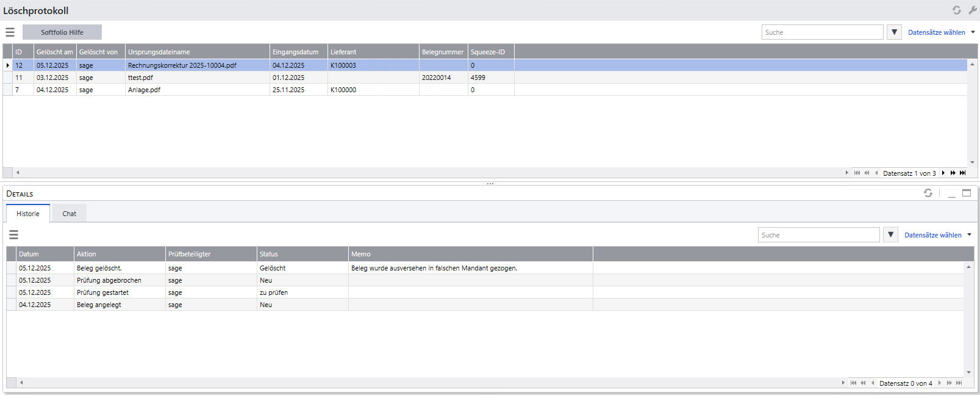This screenshot has width=980, height=395.
Task: Click the Softfolio Hilfe button
Action: [62, 32]
